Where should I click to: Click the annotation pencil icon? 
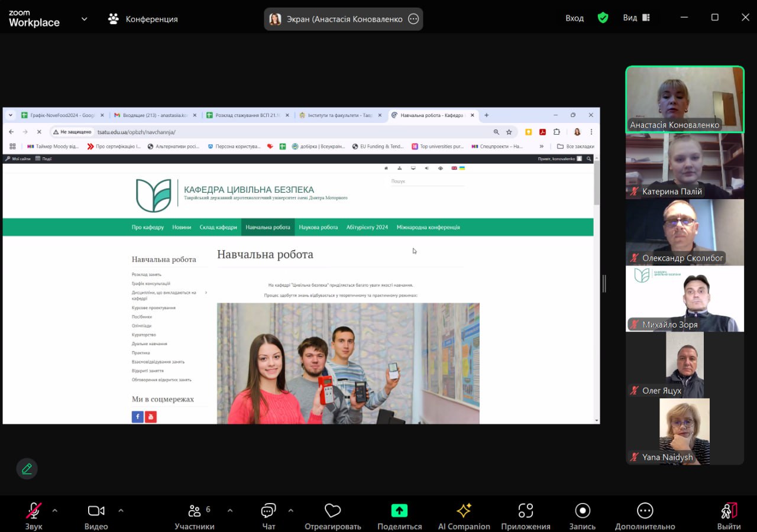(27, 469)
